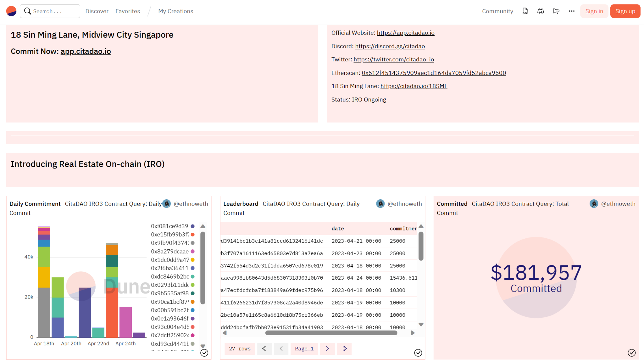Viewport: 644px width, 363px height.
Task: Click the announcements megaphone icon
Action: [x=556, y=11]
